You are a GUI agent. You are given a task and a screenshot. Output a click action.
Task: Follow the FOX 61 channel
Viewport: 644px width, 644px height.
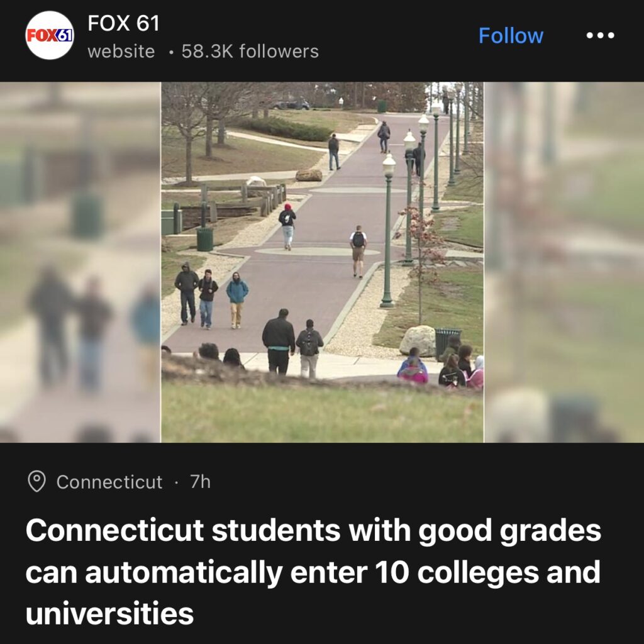[x=511, y=36]
